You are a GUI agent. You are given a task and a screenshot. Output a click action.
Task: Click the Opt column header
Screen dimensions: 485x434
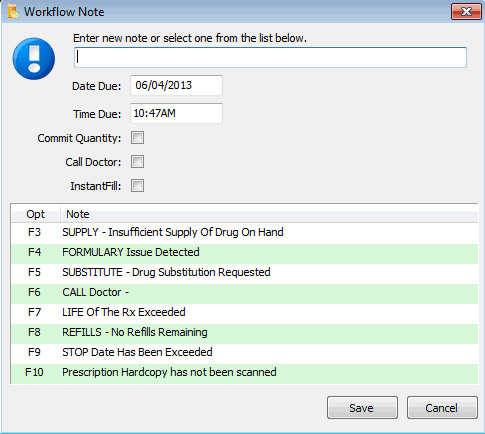(x=36, y=214)
